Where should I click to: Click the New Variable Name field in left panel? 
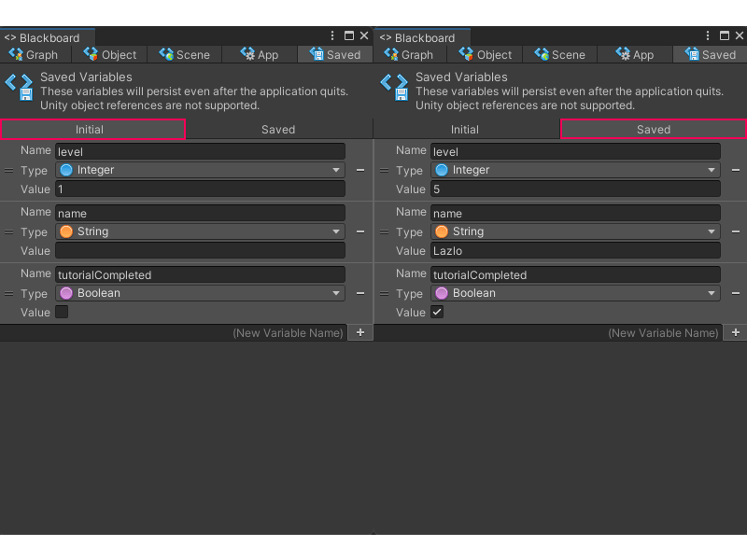pos(174,333)
